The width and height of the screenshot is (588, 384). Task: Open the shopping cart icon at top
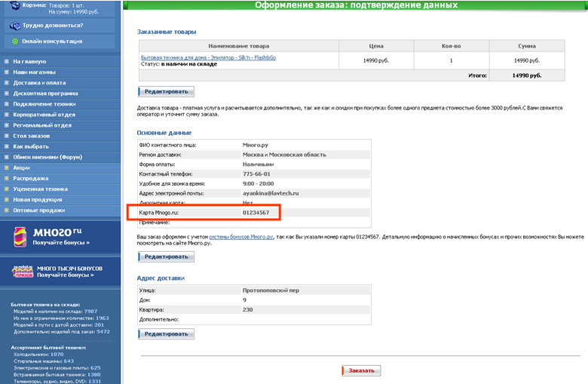[x=14, y=5]
